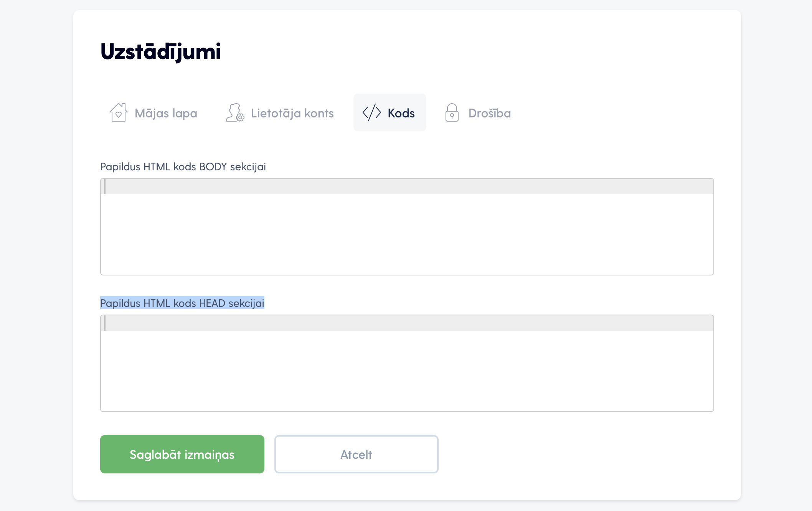This screenshot has width=812, height=511.
Task: Click the selected 'Papildus HTML kods HEAD sekcijai' label
Action: tap(182, 303)
